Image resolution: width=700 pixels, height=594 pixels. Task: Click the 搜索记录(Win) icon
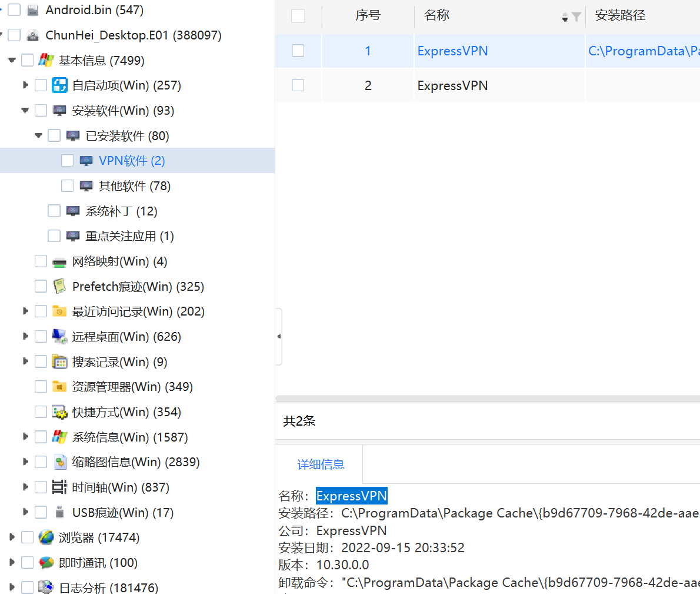click(x=59, y=361)
